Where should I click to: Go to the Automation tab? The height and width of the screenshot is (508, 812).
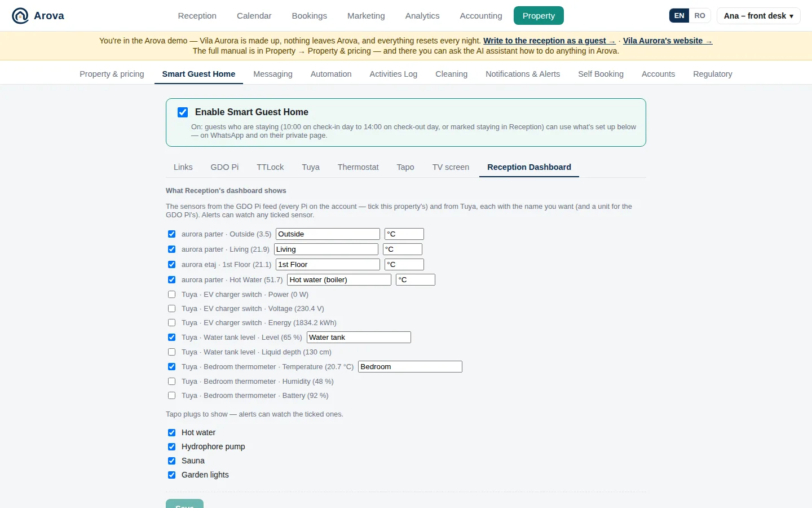pos(331,74)
